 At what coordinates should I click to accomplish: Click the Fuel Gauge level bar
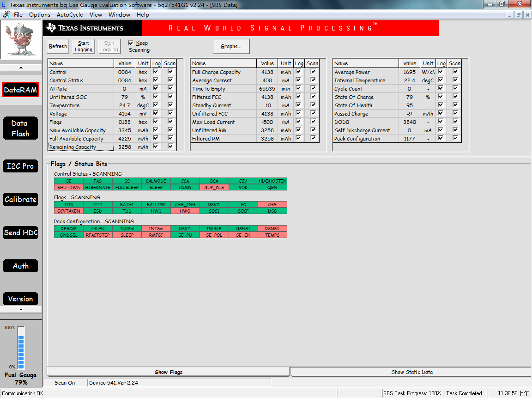point(21,348)
